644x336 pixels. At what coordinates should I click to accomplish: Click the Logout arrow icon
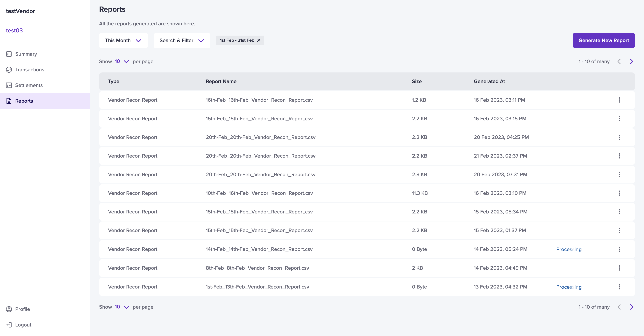(9, 325)
